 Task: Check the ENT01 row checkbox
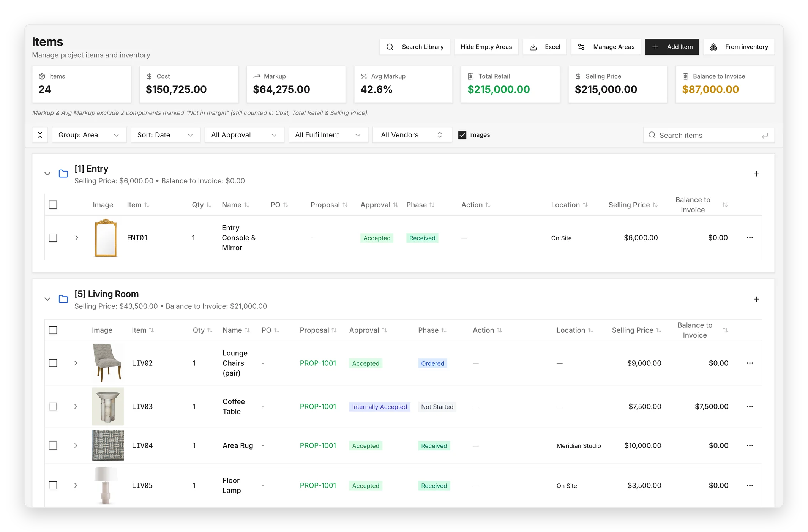tap(53, 238)
